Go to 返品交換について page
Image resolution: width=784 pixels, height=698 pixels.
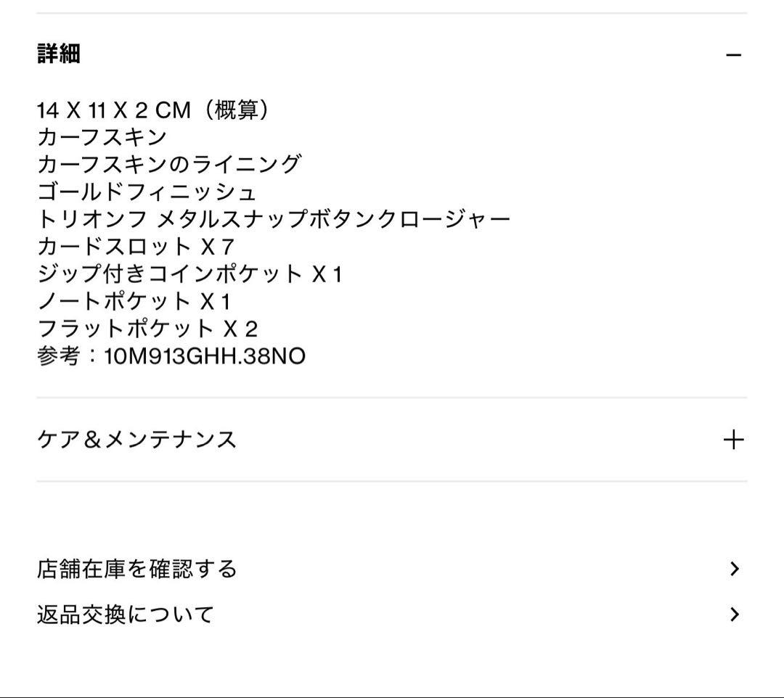[x=126, y=615]
